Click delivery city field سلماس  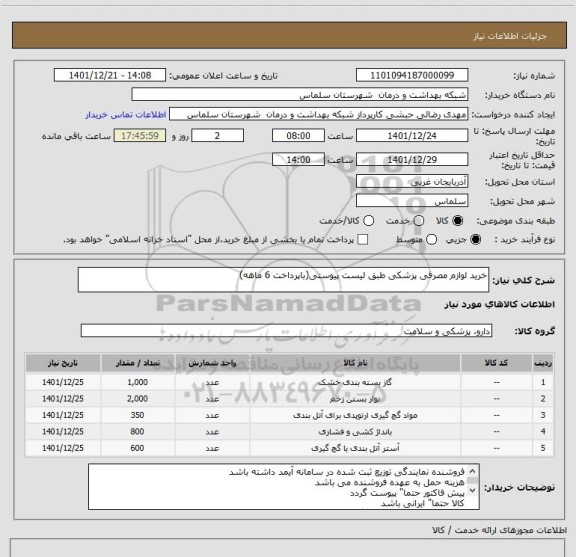point(412,201)
